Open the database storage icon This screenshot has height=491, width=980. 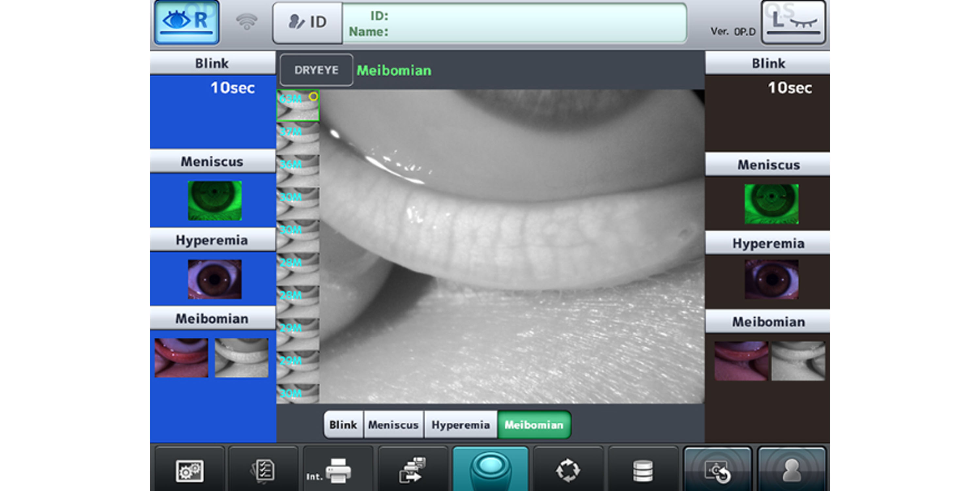(643, 470)
